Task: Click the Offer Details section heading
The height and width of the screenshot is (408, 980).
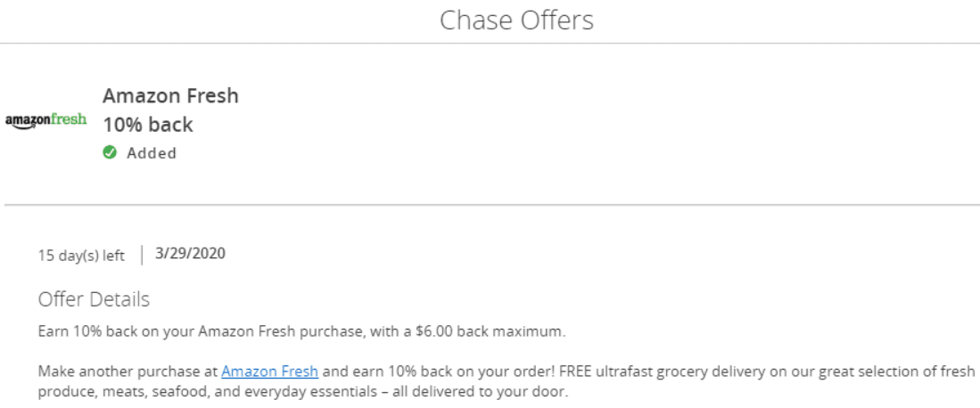Action: (x=94, y=299)
